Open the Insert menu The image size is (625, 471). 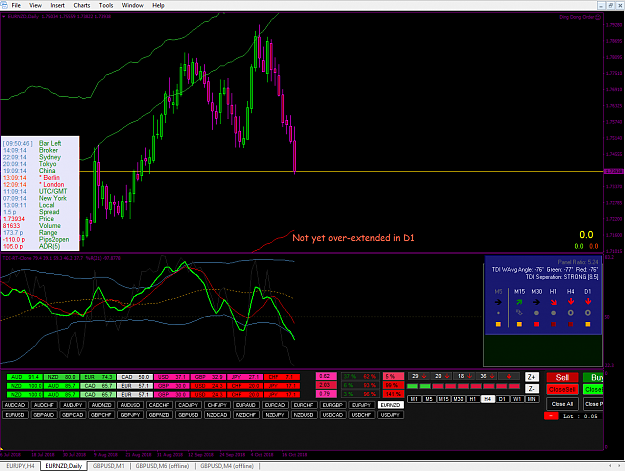pyautogui.click(x=57, y=5)
